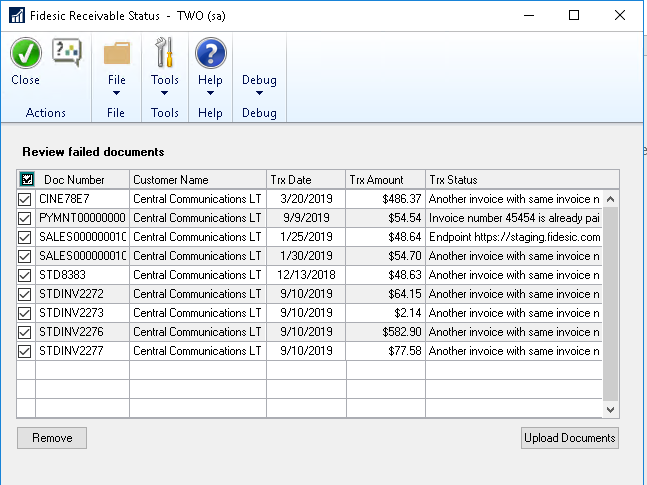Viewport: 647px width, 485px height.
Task: Select the PYMNT00000000 doc number cell
Action: 83,218
